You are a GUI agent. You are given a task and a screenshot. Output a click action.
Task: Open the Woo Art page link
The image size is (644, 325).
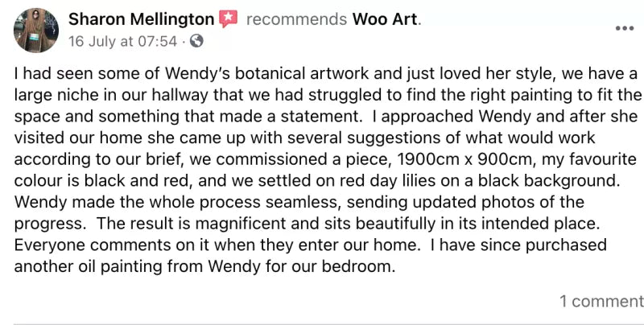[386, 19]
